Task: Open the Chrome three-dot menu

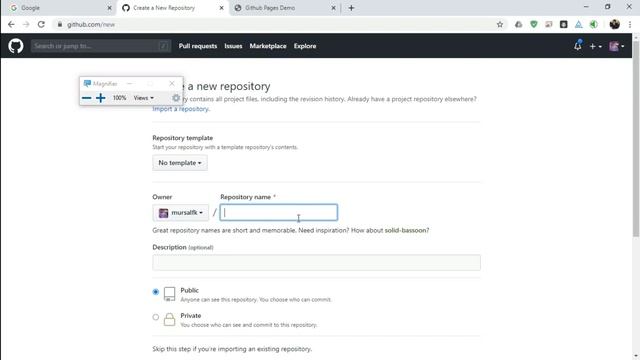Action: pyautogui.click(x=630, y=24)
